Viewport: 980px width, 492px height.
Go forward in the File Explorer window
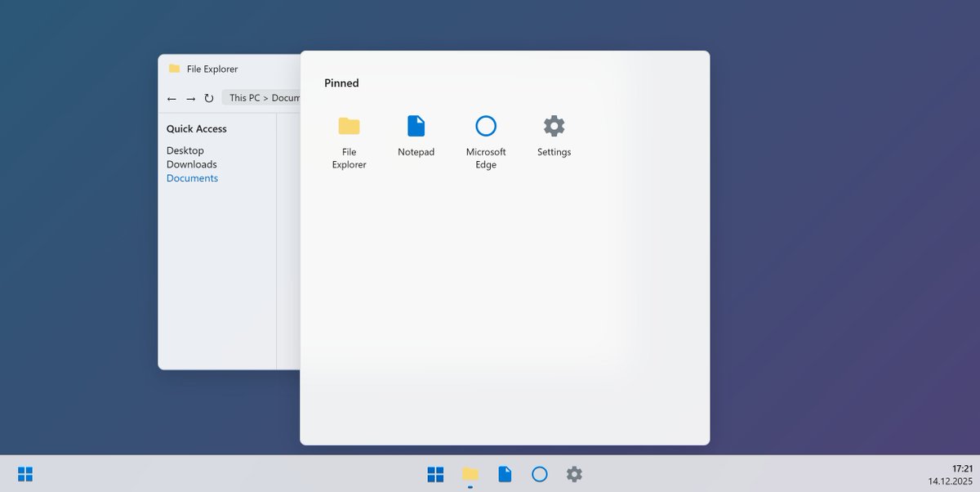190,98
